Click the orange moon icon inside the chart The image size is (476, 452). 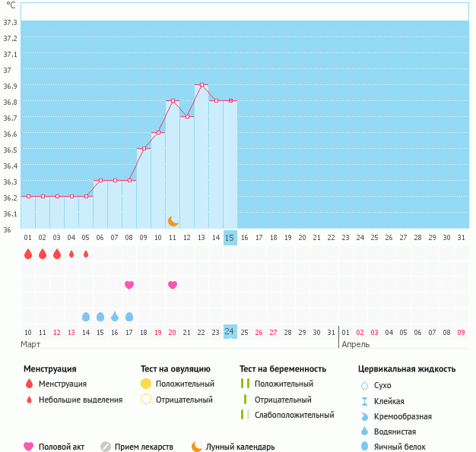(x=173, y=221)
